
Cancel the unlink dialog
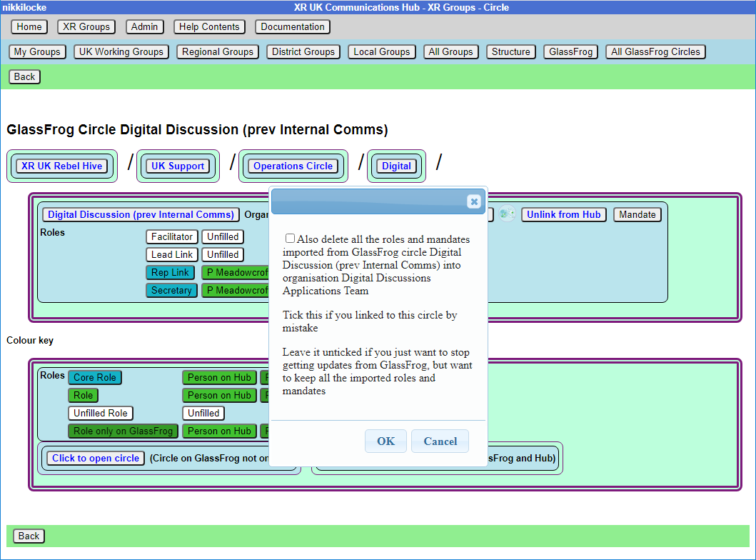(x=440, y=441)
